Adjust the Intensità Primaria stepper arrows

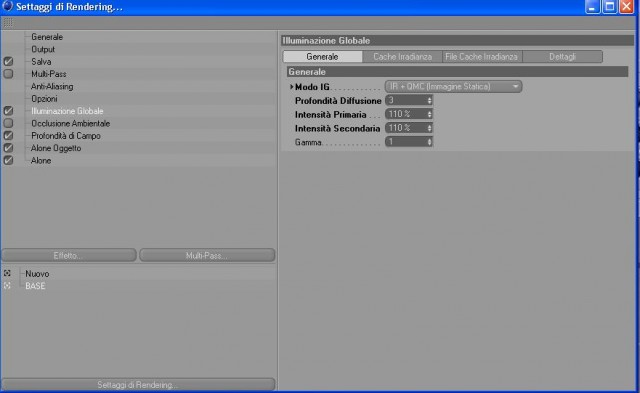point(429,114)
